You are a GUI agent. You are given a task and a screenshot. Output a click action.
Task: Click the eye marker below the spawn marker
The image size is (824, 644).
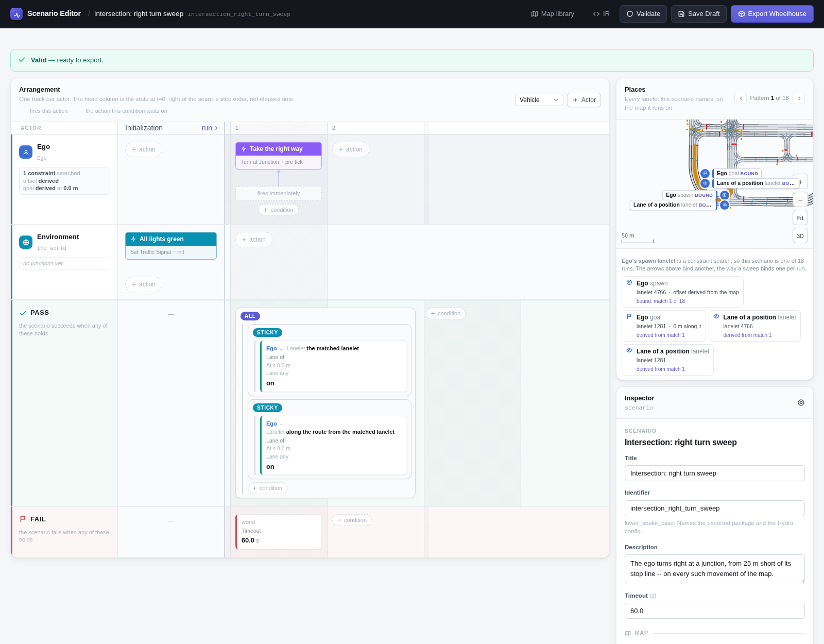[725, 205]
